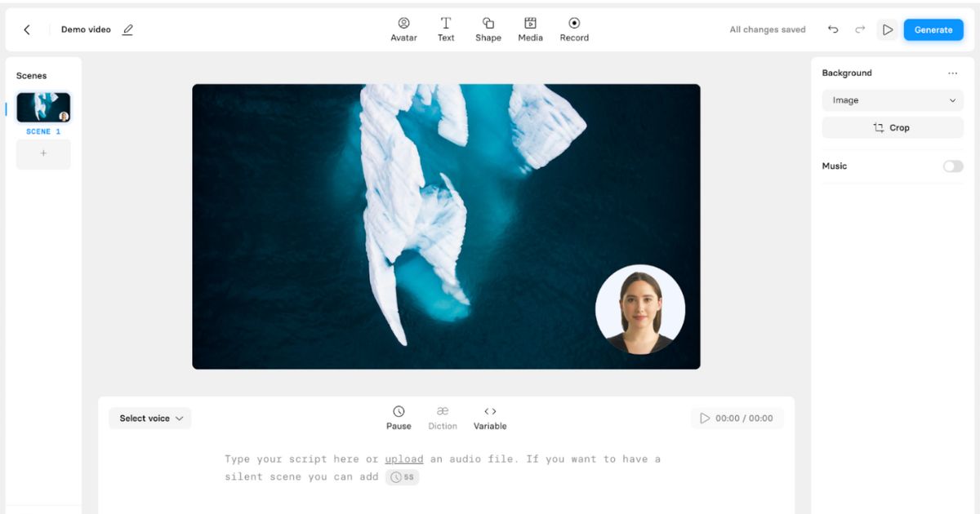The width and height of the screenshot is (980, 514).
Task: Open the Background type dropdown showing Image
Action: 892,100
